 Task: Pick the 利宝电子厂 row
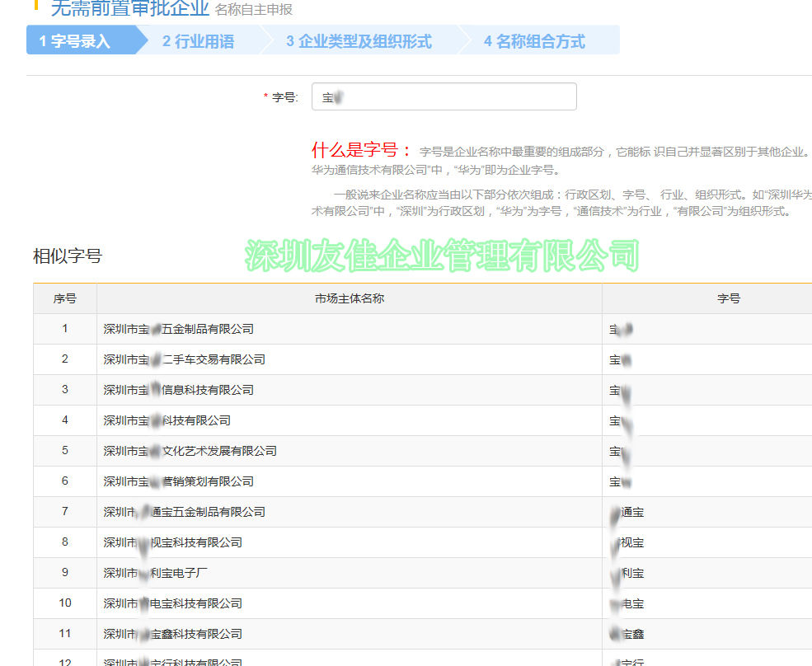tap(162, 573)
